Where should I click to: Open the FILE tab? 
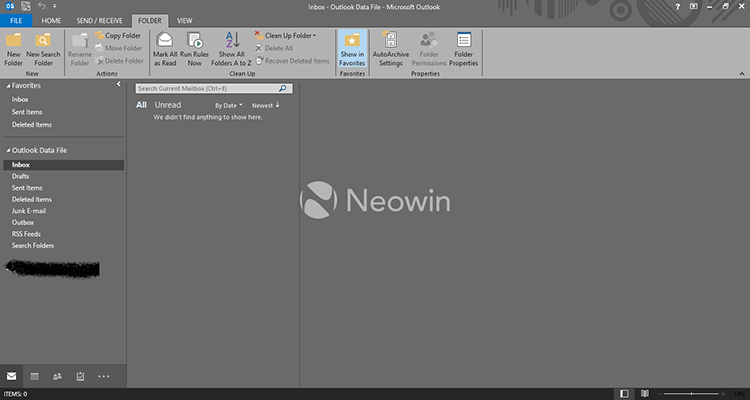(16, 21)
